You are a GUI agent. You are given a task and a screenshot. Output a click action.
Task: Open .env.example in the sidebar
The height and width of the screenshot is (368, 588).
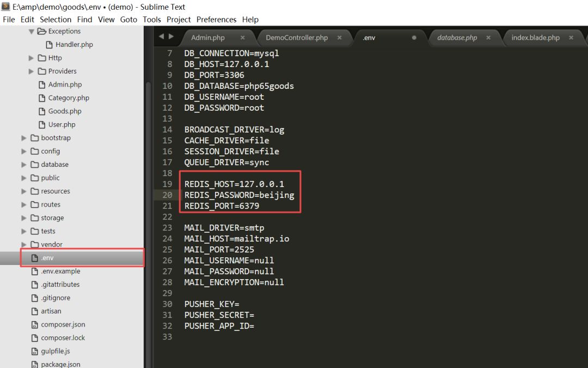60,271
